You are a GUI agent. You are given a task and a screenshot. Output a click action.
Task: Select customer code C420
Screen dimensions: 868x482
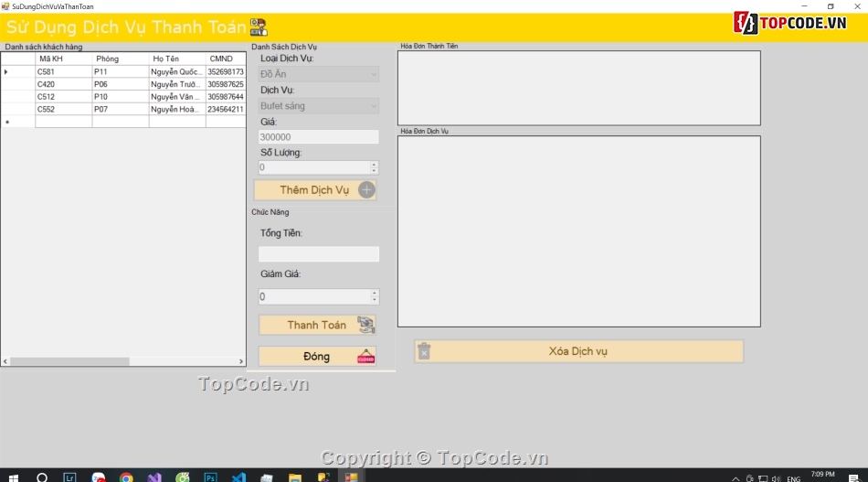[64, 84]
